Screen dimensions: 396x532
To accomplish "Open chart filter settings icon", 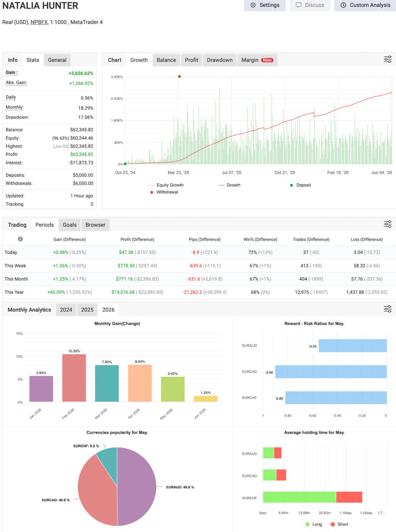I will click(387, 59).
